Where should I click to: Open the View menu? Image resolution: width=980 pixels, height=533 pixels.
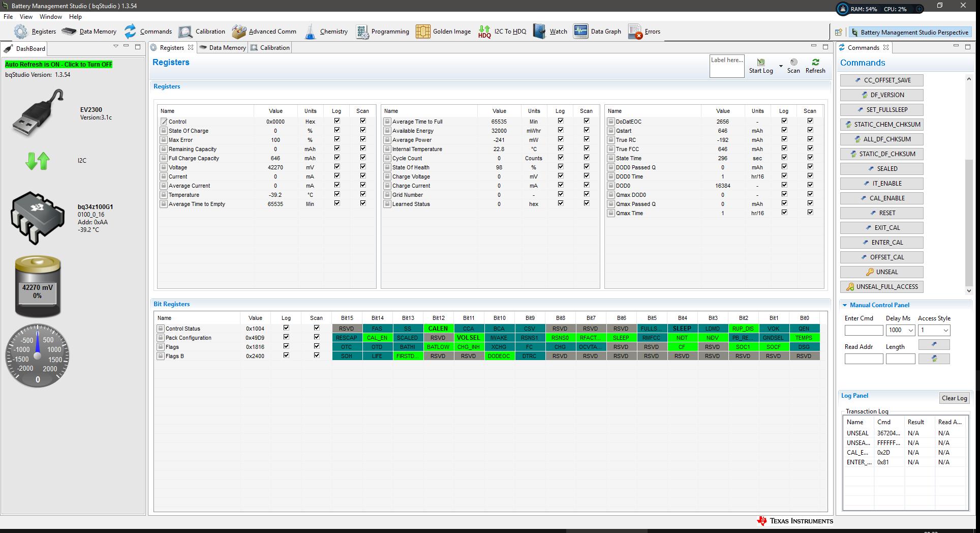click(x=26, y=17)
